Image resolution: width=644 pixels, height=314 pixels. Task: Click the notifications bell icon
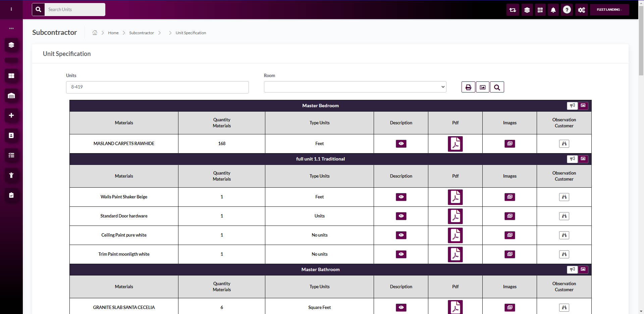553,10
